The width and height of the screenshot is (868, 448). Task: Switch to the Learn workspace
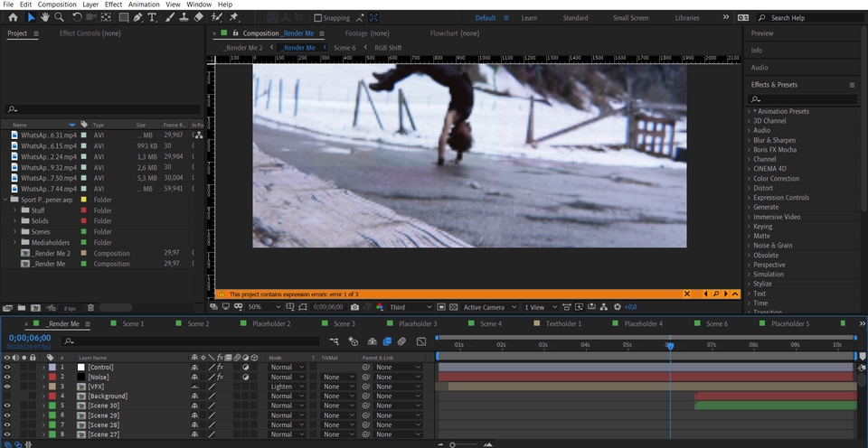529,18
